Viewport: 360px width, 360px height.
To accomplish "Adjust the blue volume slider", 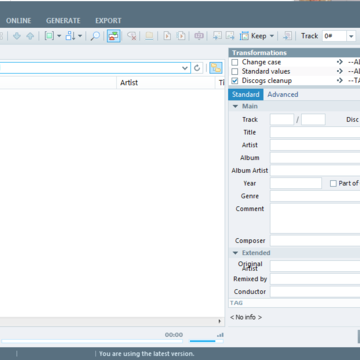I will point(206,341).
